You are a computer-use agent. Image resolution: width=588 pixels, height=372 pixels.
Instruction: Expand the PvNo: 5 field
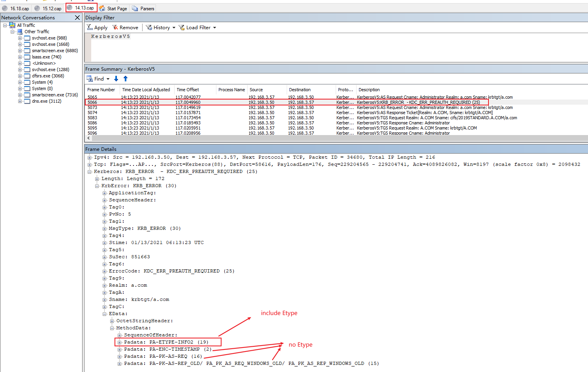(x=105, y=214)
